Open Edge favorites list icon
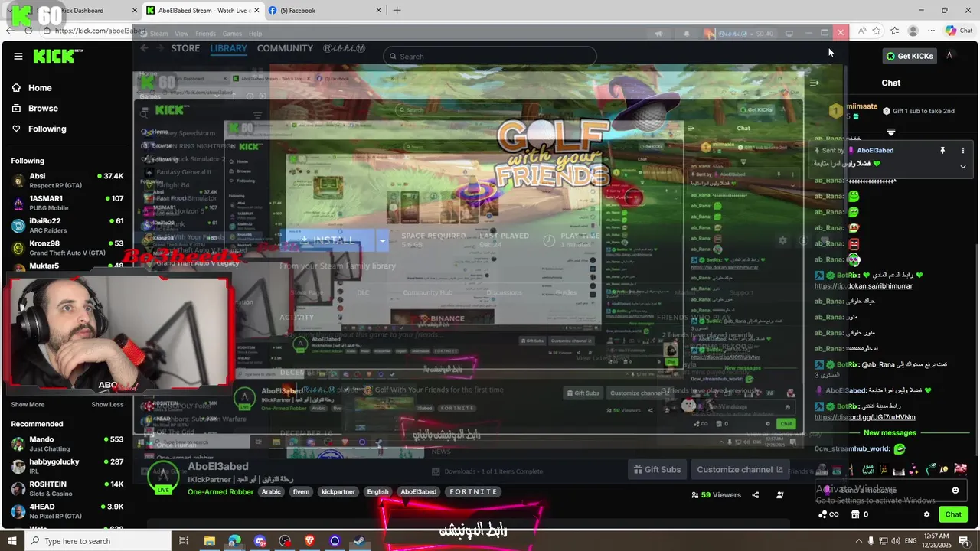 click(894, 31)
